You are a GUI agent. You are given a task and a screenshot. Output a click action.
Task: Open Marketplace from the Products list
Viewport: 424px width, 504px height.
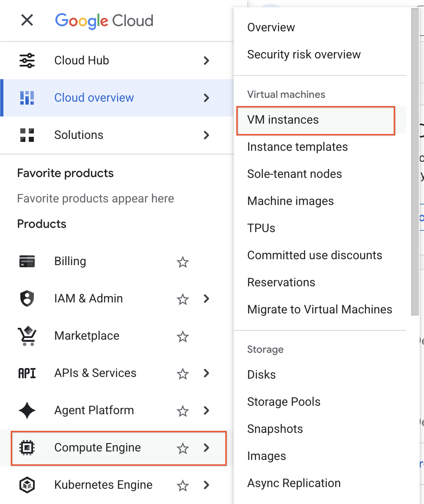(117, 336)
